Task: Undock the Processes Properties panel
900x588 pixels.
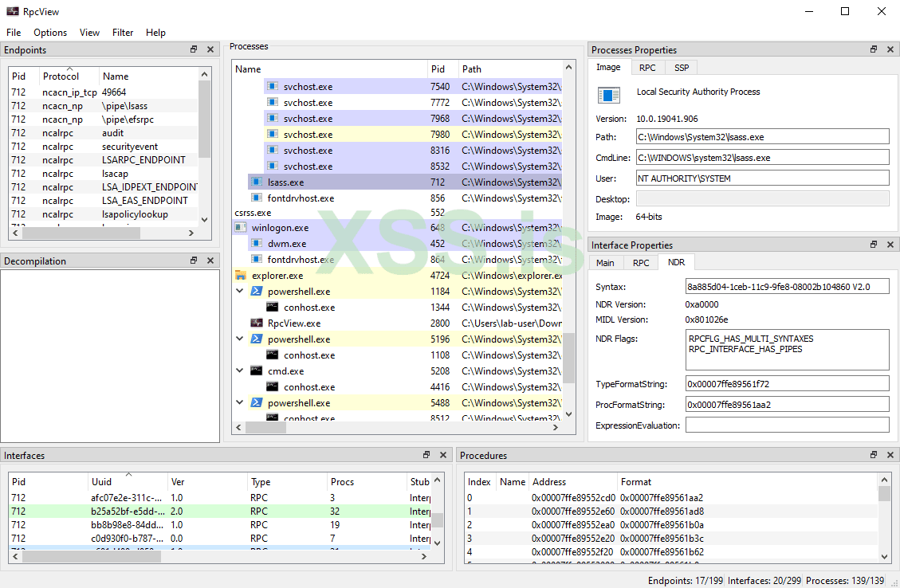Action: click(x=874, y=49)
